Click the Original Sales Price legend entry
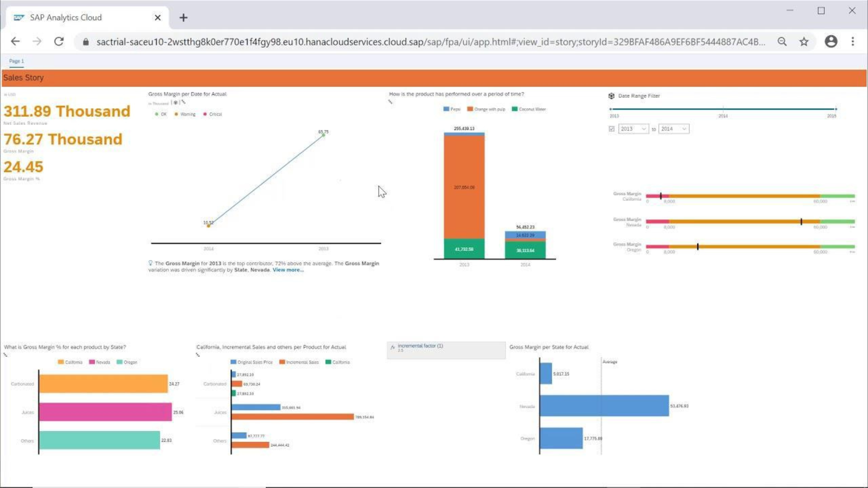Image resolution: width=868 pixels, height=488 pixels. 251,362
